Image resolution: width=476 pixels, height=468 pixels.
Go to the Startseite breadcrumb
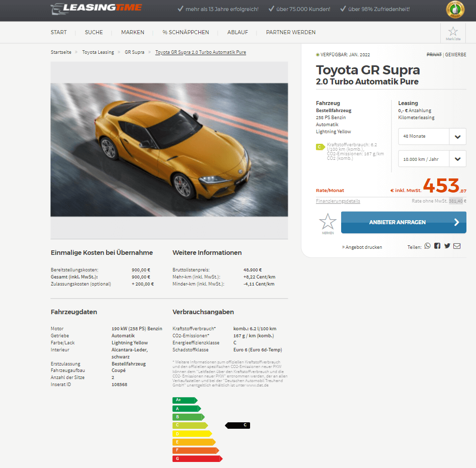pos(61,52)
